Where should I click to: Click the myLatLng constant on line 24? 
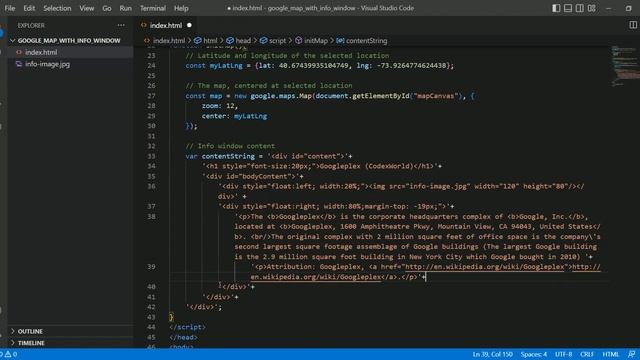point(226,66)
